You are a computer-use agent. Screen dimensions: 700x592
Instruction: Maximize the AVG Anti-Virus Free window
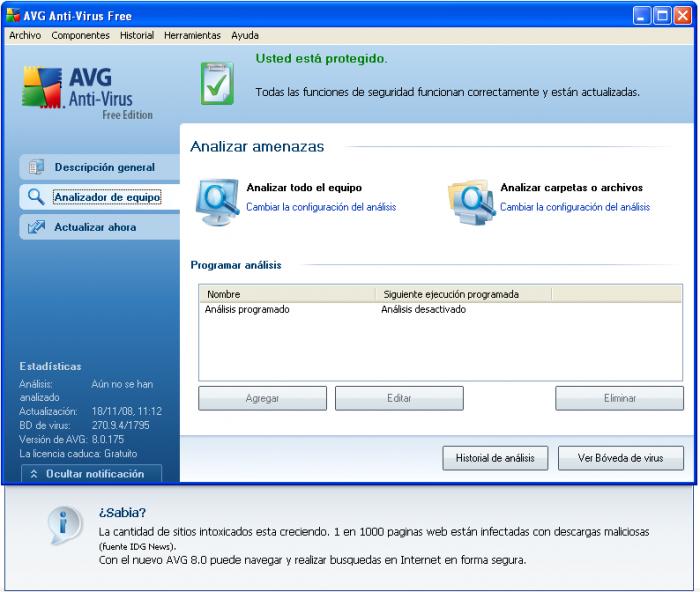[662, 16]
